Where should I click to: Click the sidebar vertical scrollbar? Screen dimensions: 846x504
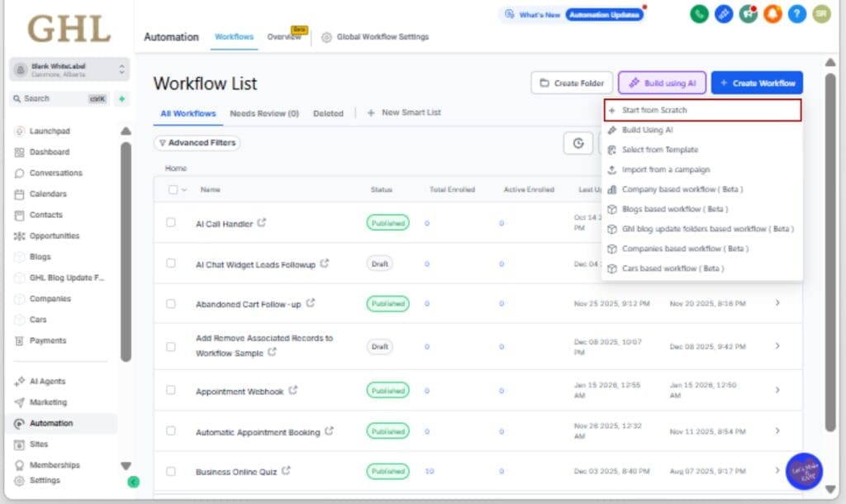coord(126,251)
